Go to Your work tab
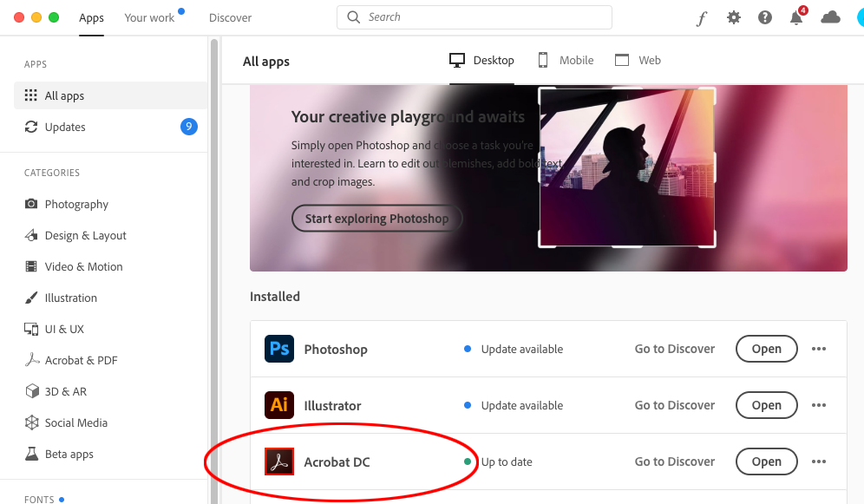864x504 pixels. pos(149,17)
